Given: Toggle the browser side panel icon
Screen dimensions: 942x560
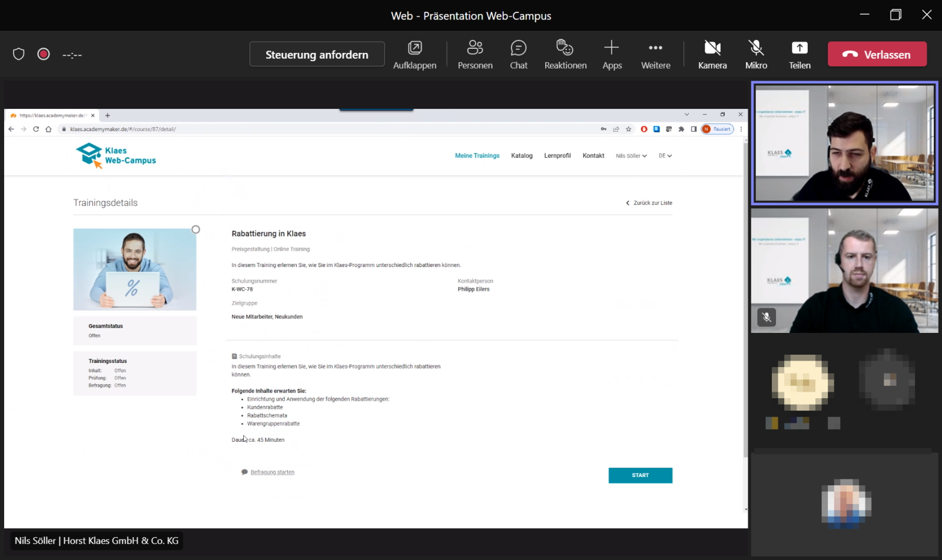Looking at the screenshot, I should coord(694,129).
